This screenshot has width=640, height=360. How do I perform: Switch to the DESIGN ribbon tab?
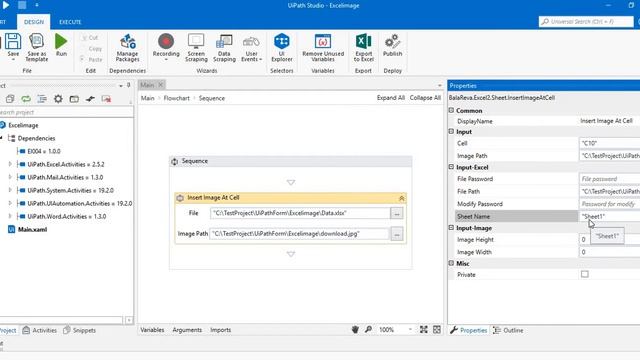tap(34, 22)
